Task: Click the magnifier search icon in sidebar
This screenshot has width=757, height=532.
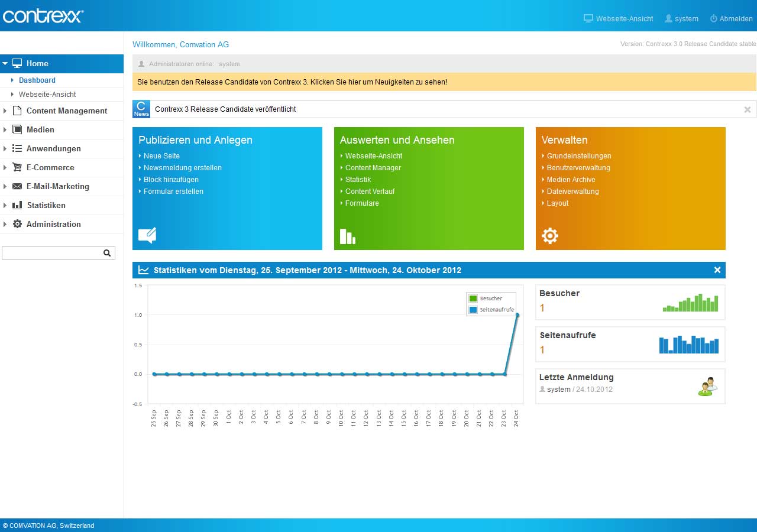Action: click(x=107, y=253)
